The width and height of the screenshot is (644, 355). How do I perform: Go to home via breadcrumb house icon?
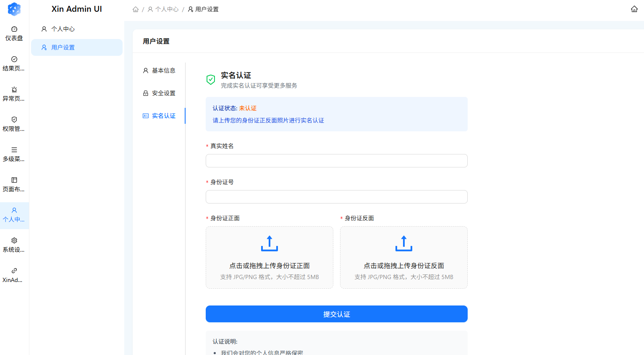click(136, 9)
